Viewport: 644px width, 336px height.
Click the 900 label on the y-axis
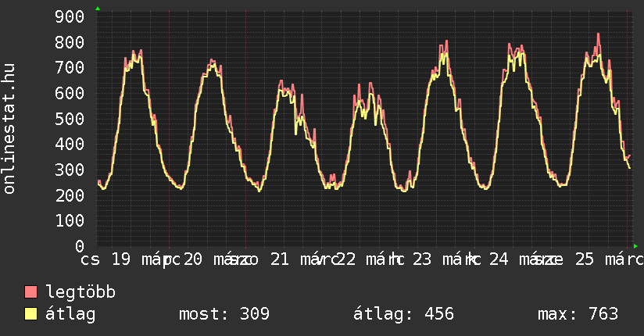(x=70, y=17)
